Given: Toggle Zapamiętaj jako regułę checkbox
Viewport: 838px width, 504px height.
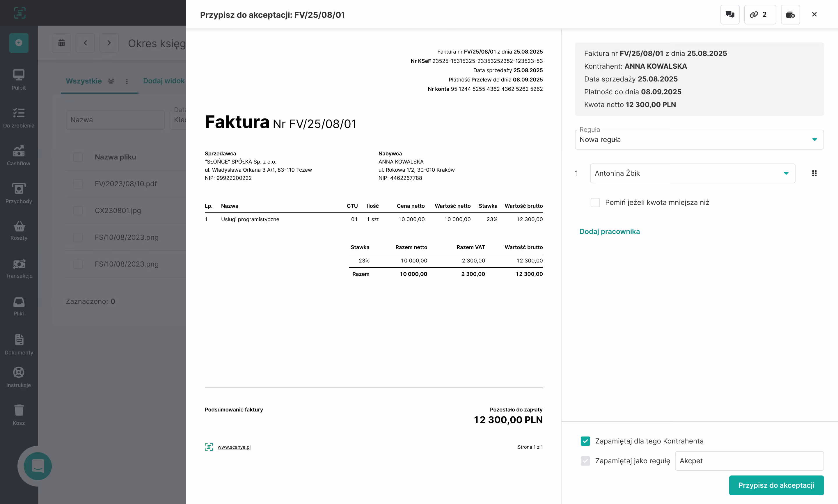Looking at the screenshot, I should click(x=585, y=461).
